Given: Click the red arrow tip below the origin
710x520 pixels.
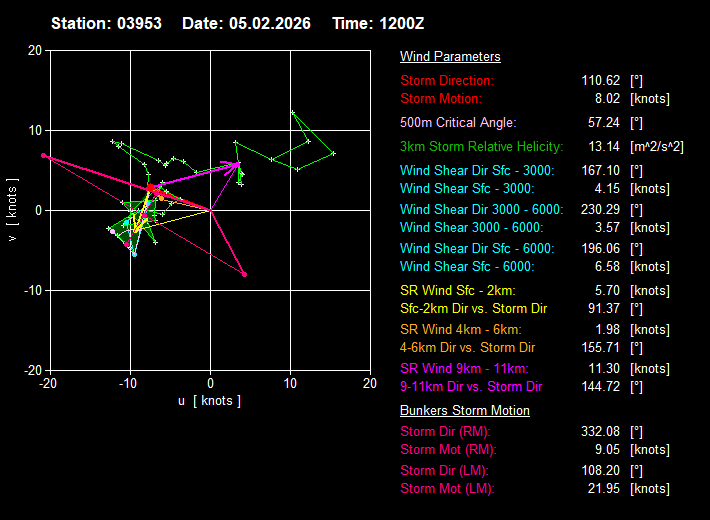Looking at the screenshot, I should pyautogui.click(x=244, y=273).
